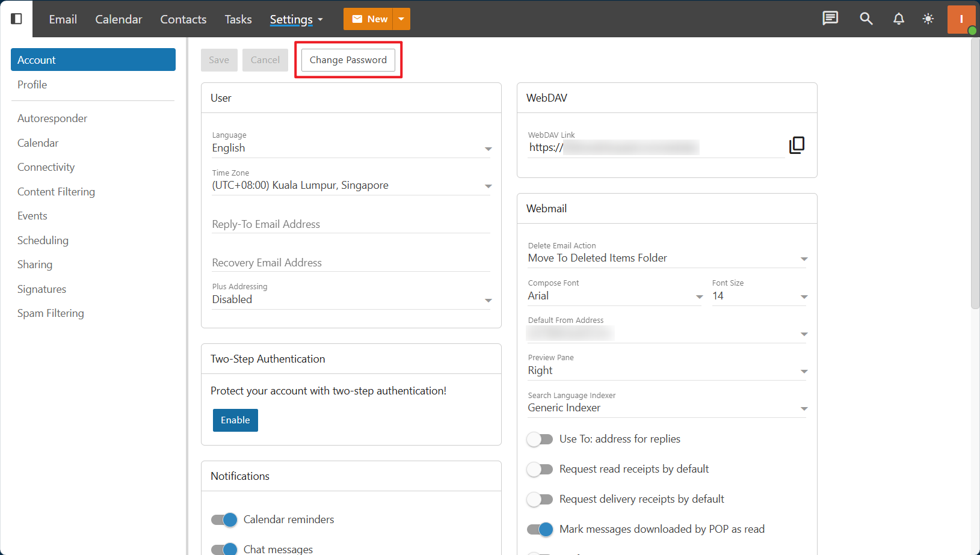Click the Change Password button
Viewport: 980px width, 555px height.
pos(348,60)
